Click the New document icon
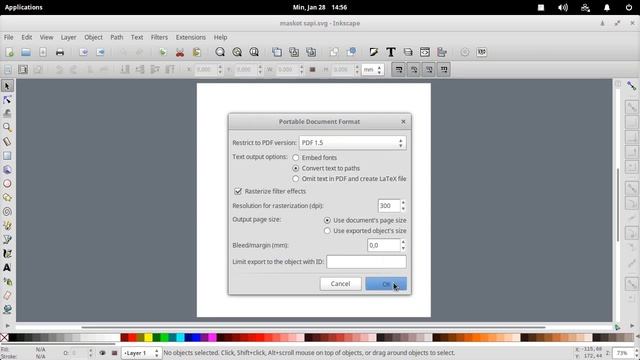The image size is (640, 360). tap(9, 52)
